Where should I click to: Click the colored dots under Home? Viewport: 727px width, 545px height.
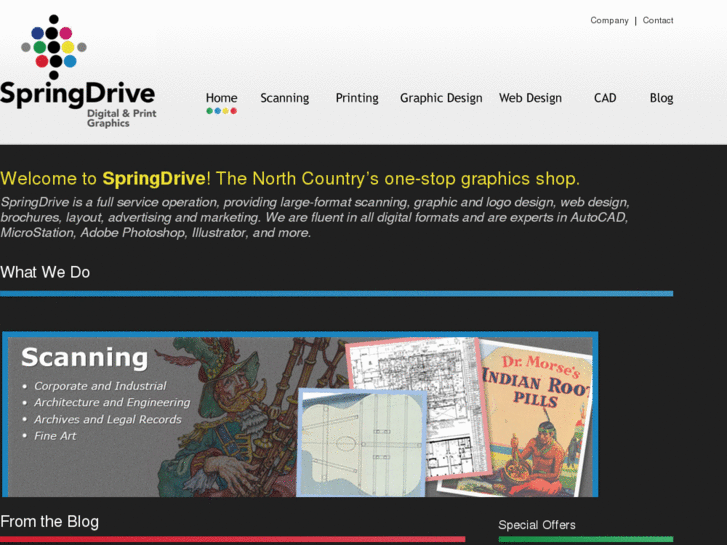tap(222, 111)
